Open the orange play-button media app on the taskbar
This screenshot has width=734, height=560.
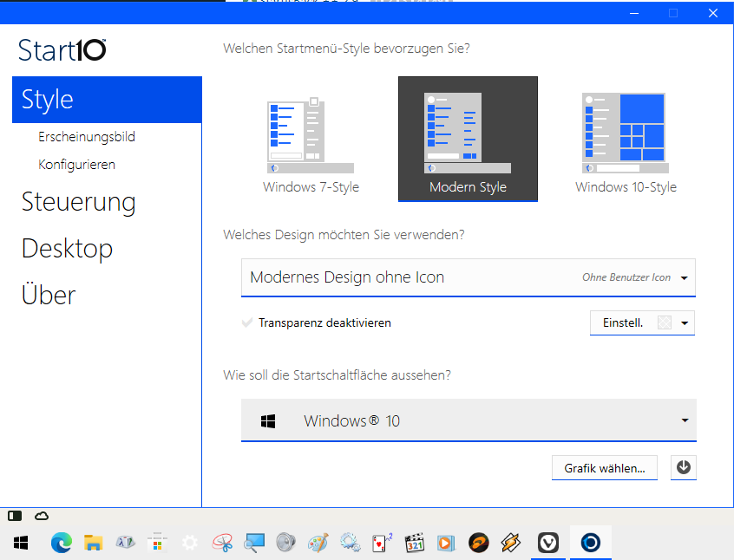click(446, 543)
